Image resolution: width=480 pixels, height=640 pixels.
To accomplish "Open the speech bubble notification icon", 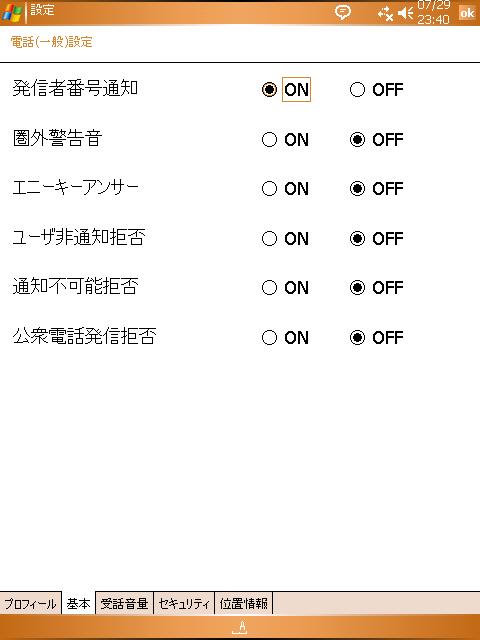I will tap(342, 12).
